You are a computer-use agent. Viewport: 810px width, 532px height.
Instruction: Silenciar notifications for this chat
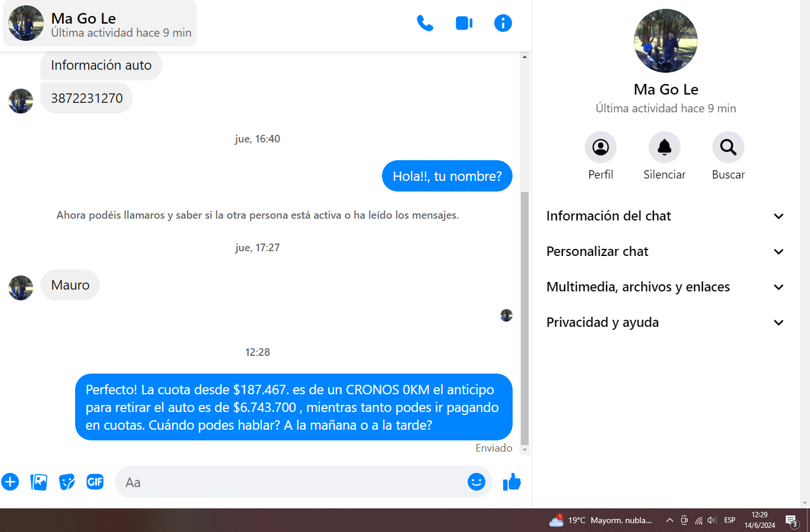[664, 147]
